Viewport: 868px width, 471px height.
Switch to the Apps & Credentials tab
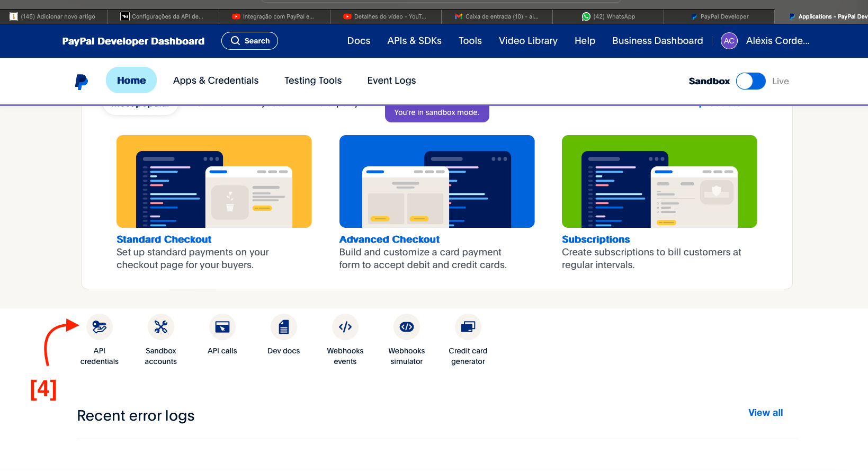[x=216, y=81]
